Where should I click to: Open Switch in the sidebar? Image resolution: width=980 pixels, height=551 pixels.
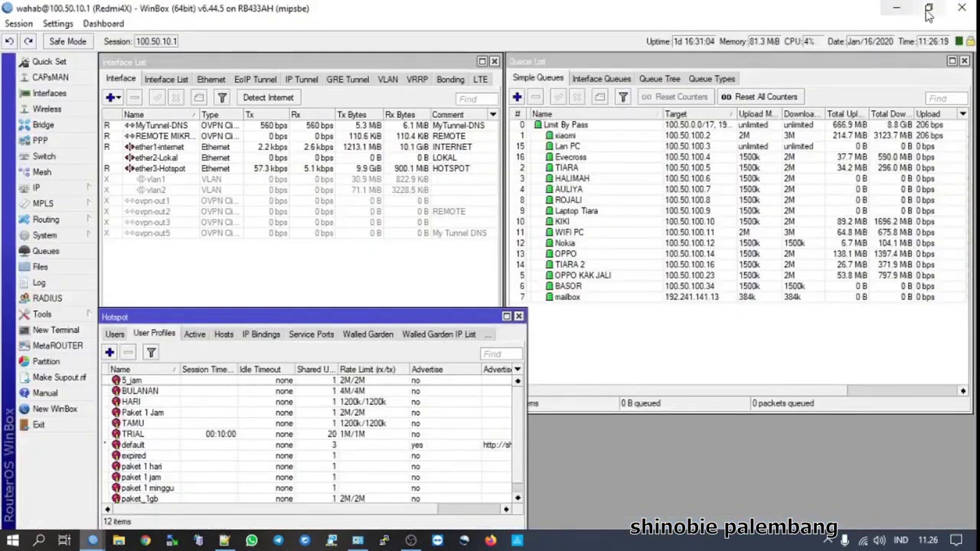(x=44, y=156)
